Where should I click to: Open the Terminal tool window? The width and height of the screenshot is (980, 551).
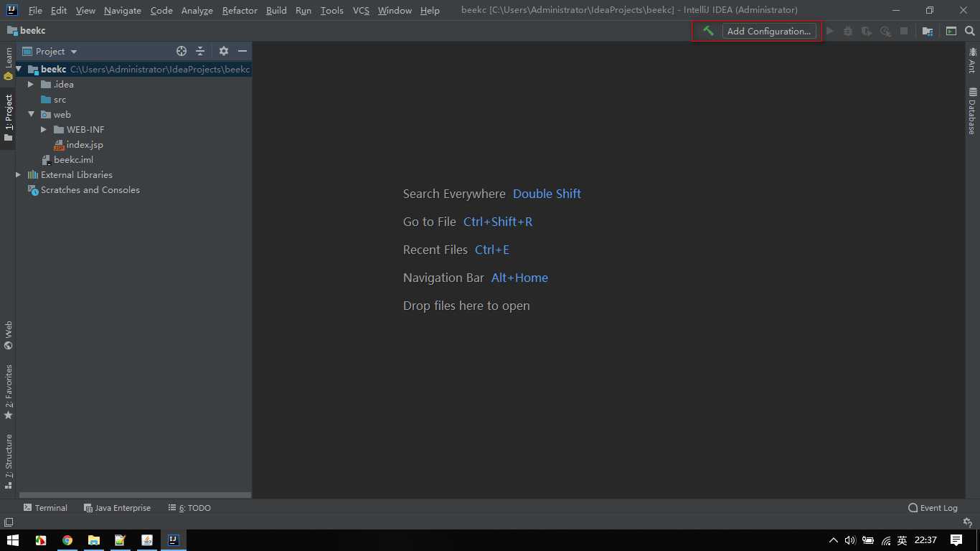45,507
